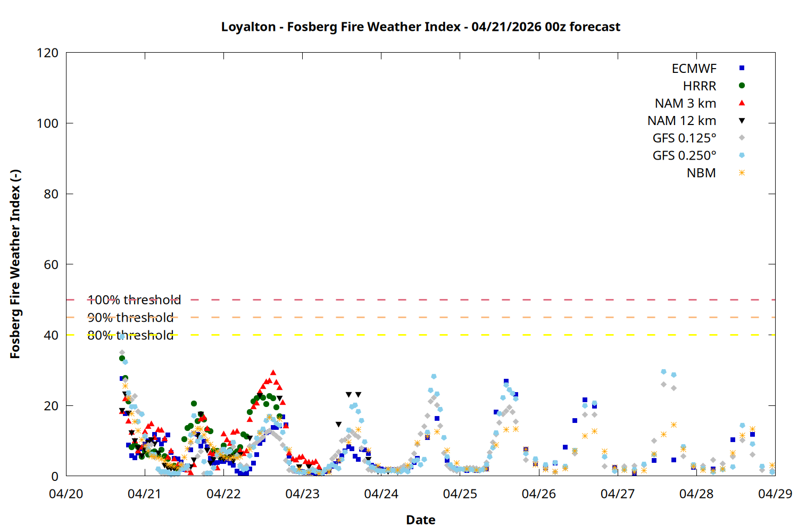Click the 04/20 date tick label
798x532 pixels.
click(66, 494)
